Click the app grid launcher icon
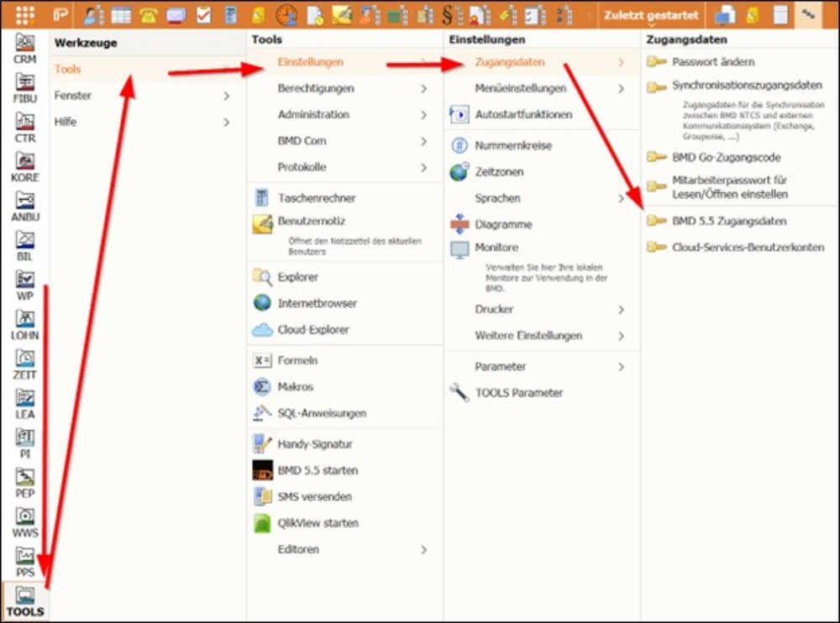Screen dimensions: 840x623 [x=25, y=15]
